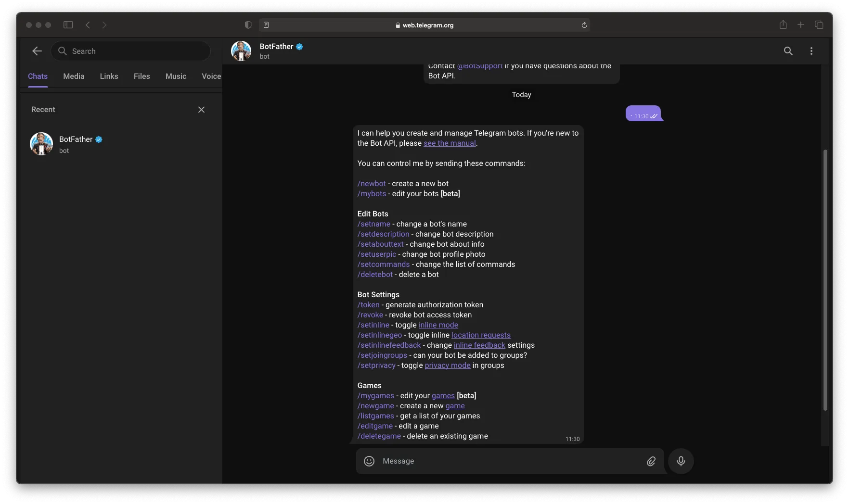This screenshot has height=504, width=849.
Task: Go back in Safari history
Action: point(88,25)
